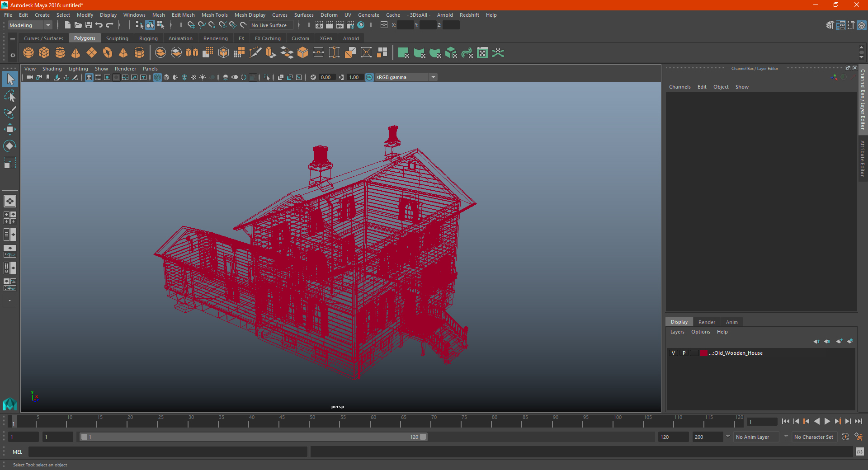868x470 pixels.
Task: Create a polygon cone from the shelf
Action: click(x=76, y=53)
